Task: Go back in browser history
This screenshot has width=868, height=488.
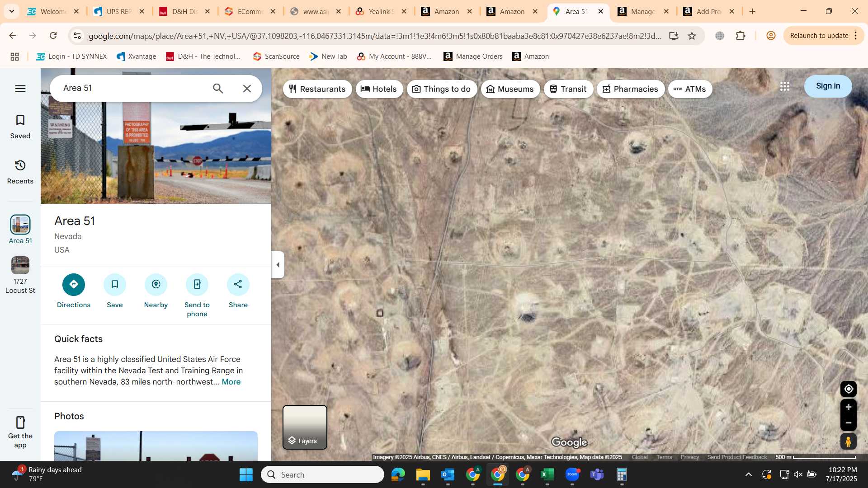Action: (x=13, y=36)
